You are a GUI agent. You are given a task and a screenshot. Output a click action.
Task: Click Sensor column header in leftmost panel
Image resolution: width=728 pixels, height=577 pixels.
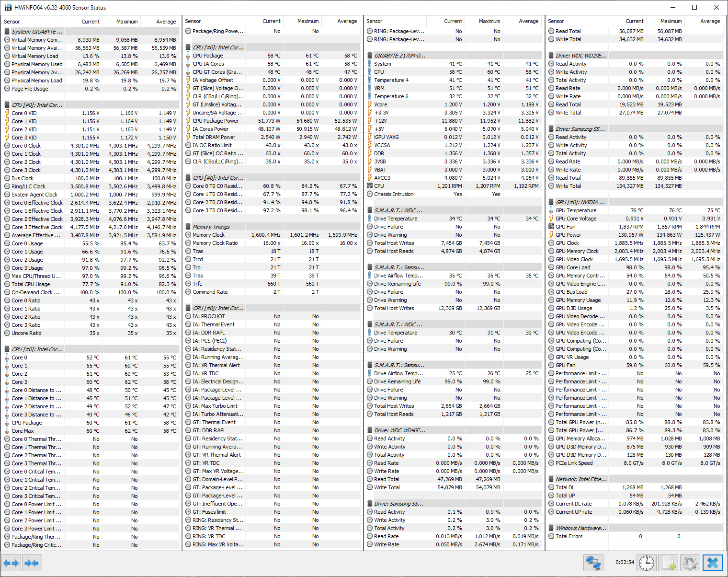click(x=33, y=22)
